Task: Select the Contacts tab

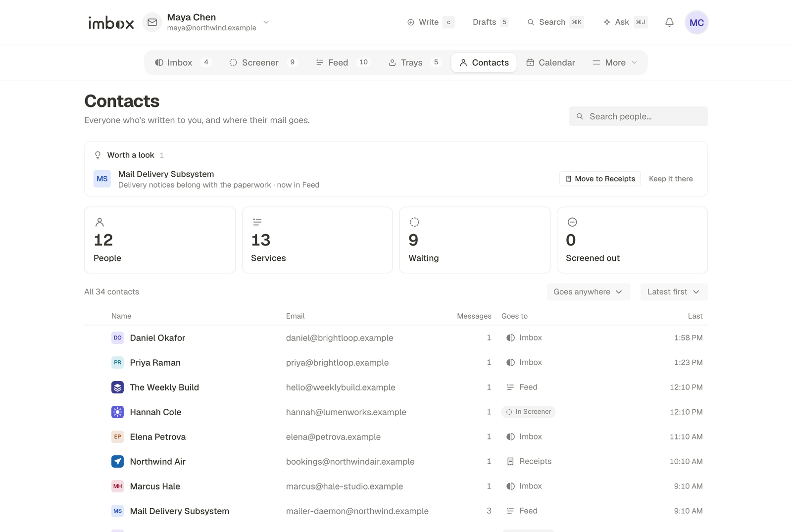Action: [484, 63]
